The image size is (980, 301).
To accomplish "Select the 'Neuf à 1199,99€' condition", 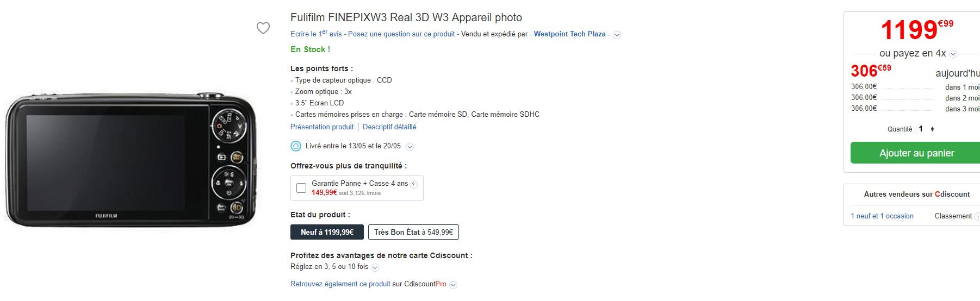I will pyautogui.click(x=327, y=232).
